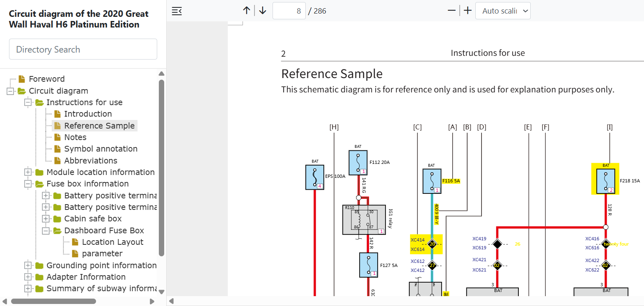644x306 pixels.
Task: Select Dashboard Fuse Box label
Action: pos(104,230)
